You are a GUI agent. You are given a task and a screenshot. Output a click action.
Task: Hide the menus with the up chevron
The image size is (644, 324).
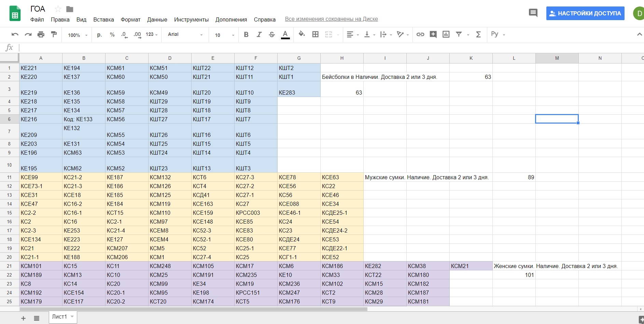click(640, 34)
